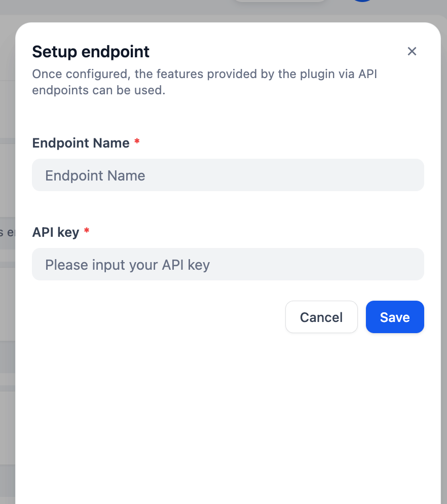Click the dialog description paragraph text
Image resolution: width=447 pixels, height=504 pixels.
[x=204, y=82]
